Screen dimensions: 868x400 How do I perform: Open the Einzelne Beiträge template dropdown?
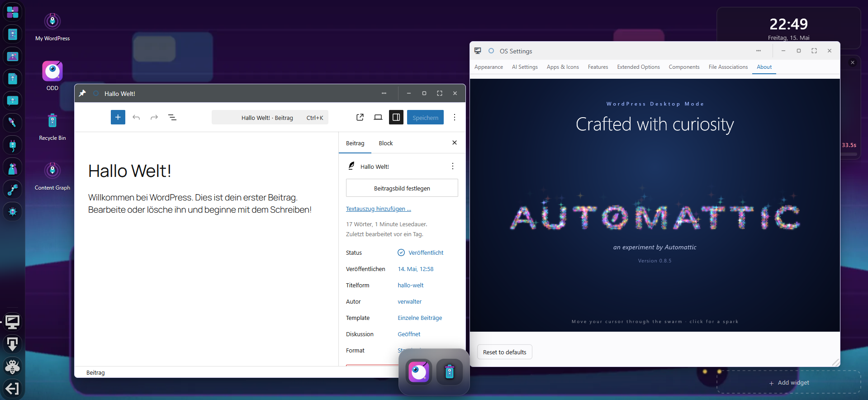420,318
